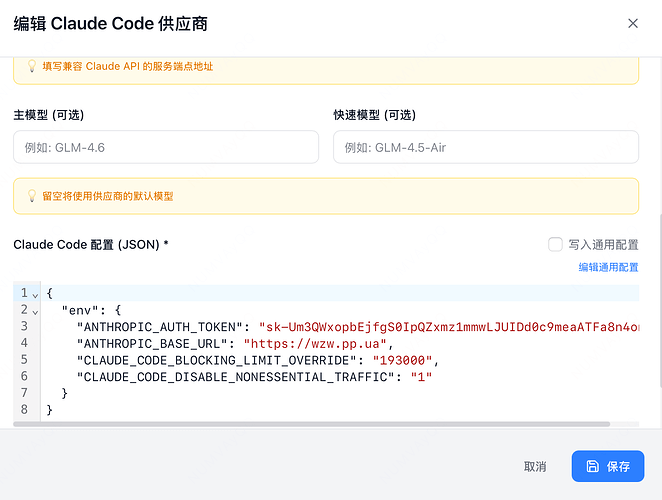Click the Claude Code 配置 (JSON) label
This screenshot has width=662, height=500.
coord(91,245)
